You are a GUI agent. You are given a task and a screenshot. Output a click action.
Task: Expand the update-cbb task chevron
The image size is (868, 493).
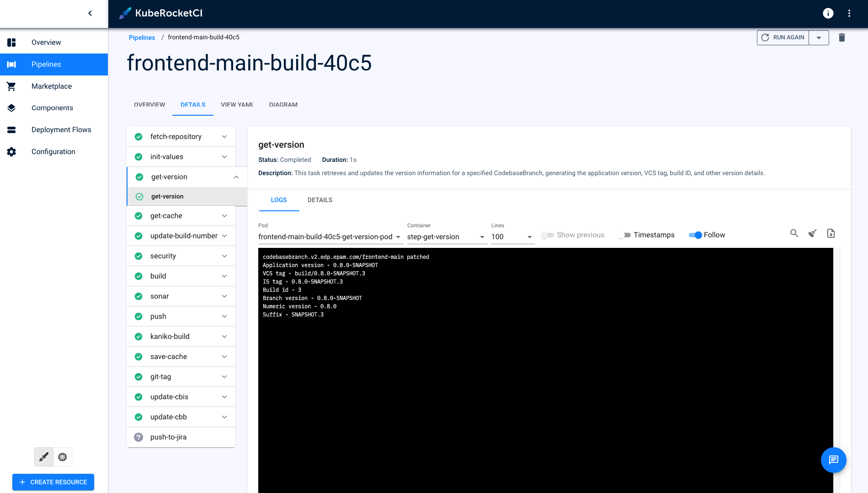click(224, 417)
